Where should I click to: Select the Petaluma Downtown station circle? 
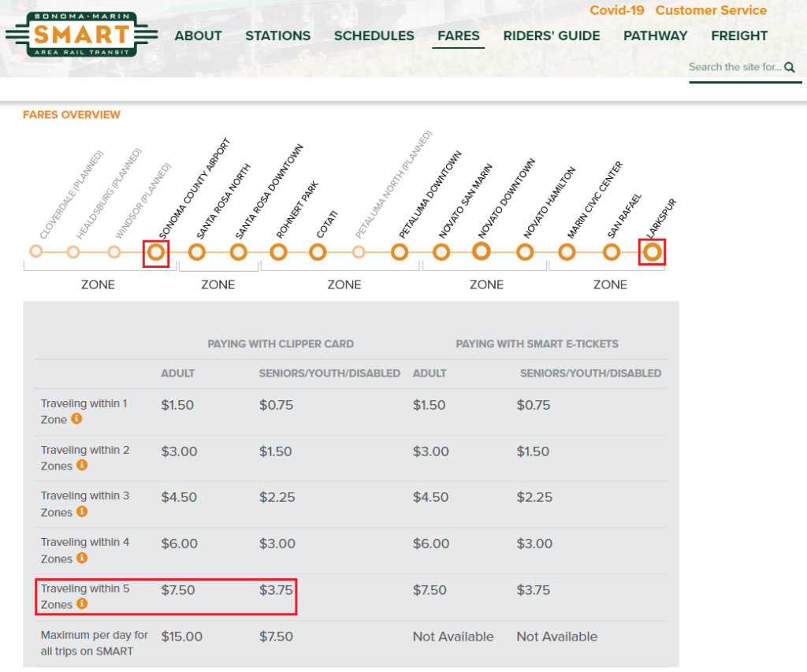click(x=400, y=252)
